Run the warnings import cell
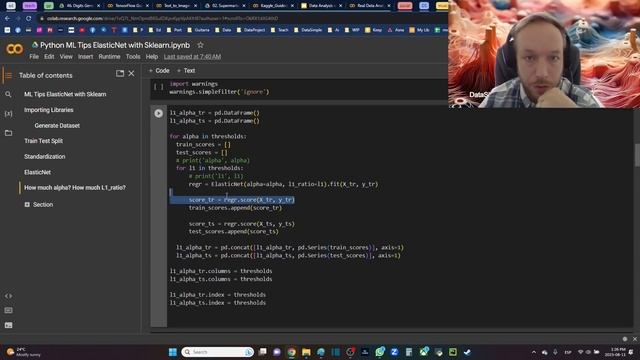The image size is (640, 360). click(158, 87)
